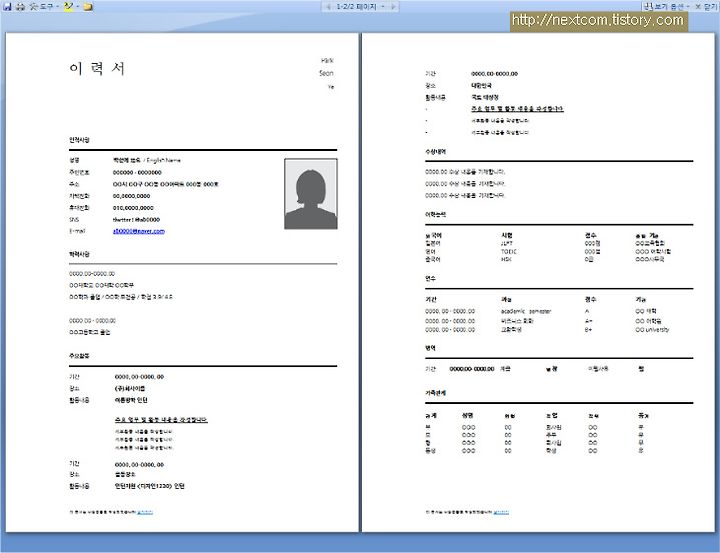720x553 pixels.
Task: Click the yellow folder icon in toolbar
Action: pyautogui.click(x=88, y=6)
